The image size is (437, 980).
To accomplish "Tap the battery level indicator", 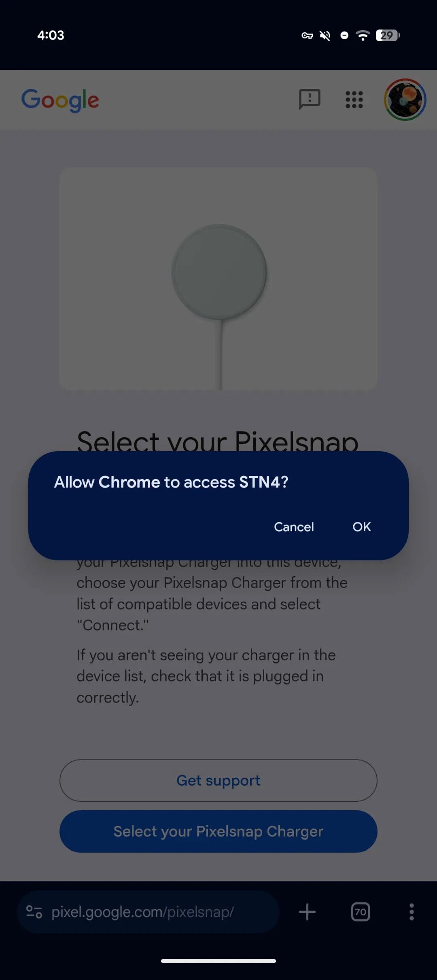I will point(388,36).
